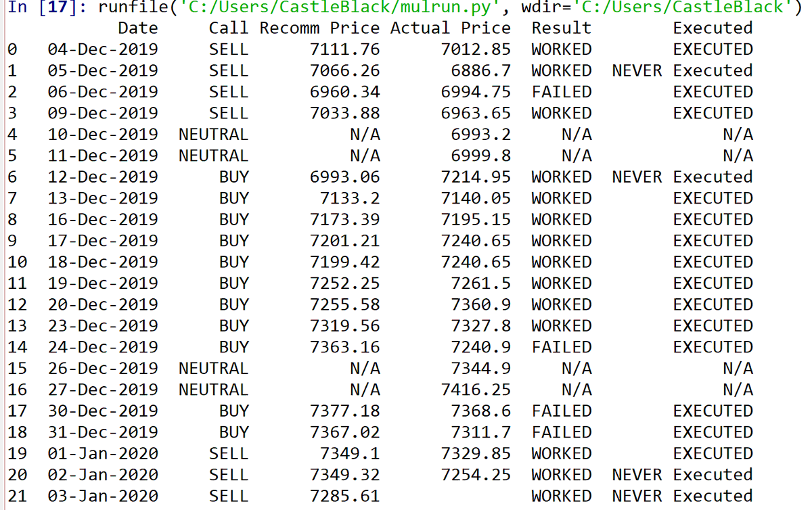Click date 11-Dec-2019
Image resolution: width=812 pixels, height=510 pixels.
coord(103,156)
